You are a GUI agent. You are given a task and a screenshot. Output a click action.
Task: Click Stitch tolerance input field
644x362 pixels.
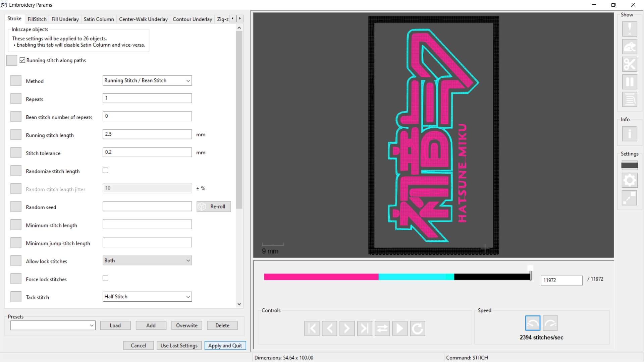(x=147, y=152)
